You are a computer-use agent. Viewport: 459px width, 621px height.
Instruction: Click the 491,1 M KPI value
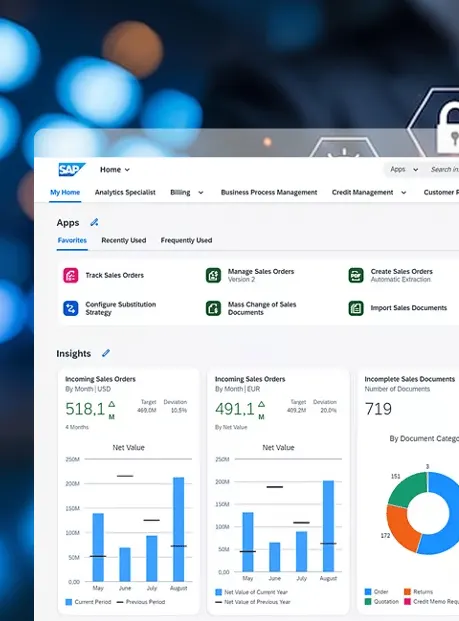[240, 409]
